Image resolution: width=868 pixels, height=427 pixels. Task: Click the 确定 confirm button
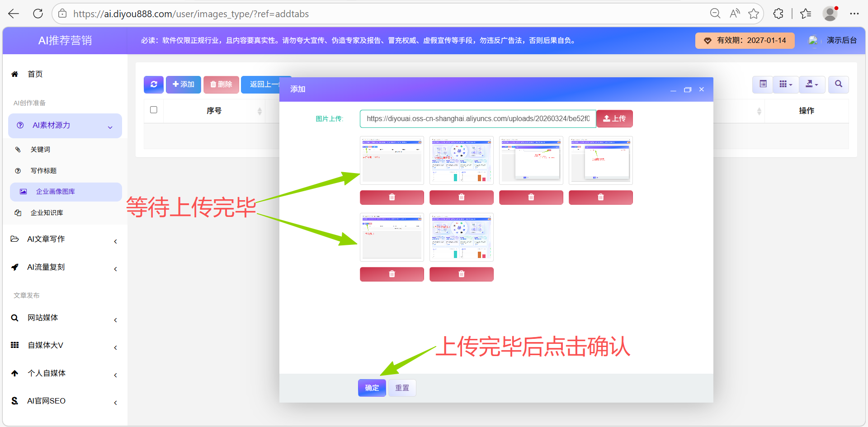(372, 388)
